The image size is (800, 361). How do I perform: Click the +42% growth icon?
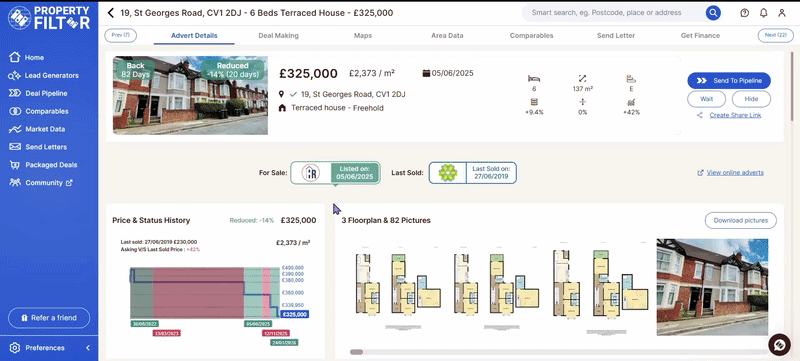tap(631, 102)
